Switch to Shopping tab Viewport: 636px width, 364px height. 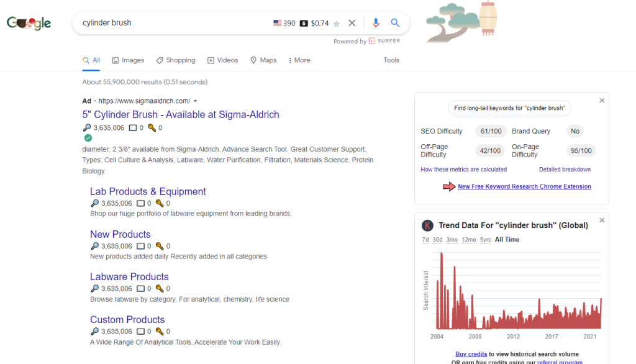176,60
